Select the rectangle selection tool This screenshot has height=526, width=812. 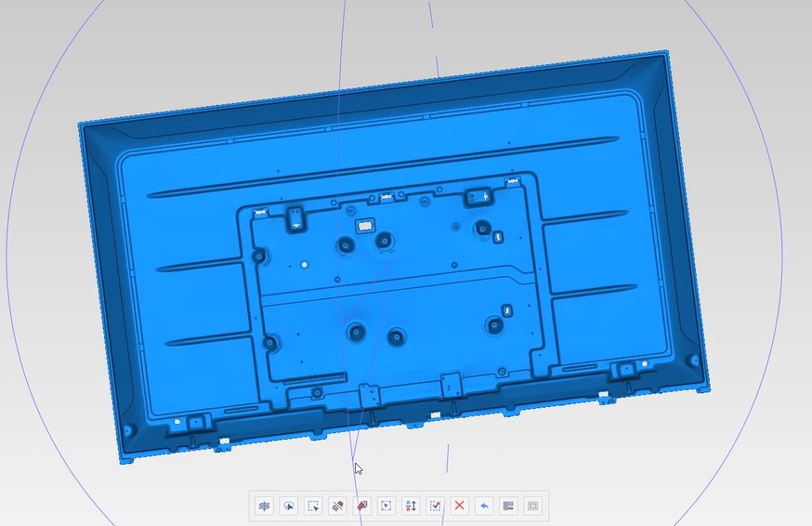coord(313,506)
